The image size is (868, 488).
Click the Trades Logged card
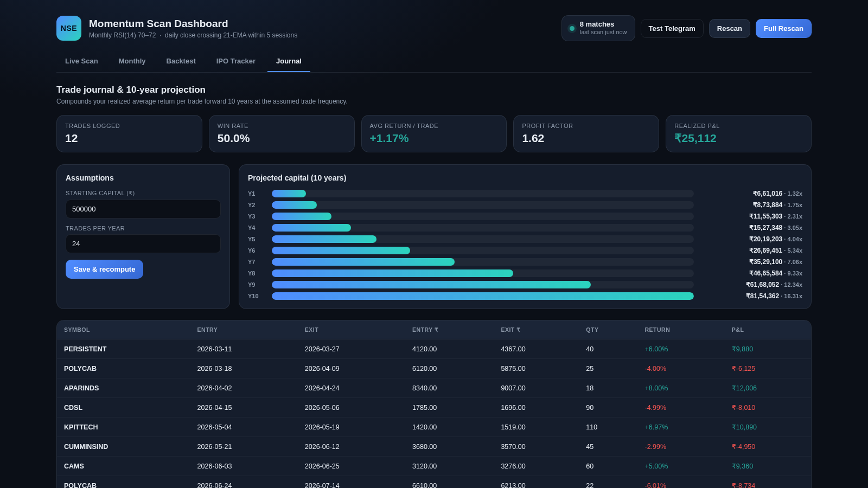(129, 133)
